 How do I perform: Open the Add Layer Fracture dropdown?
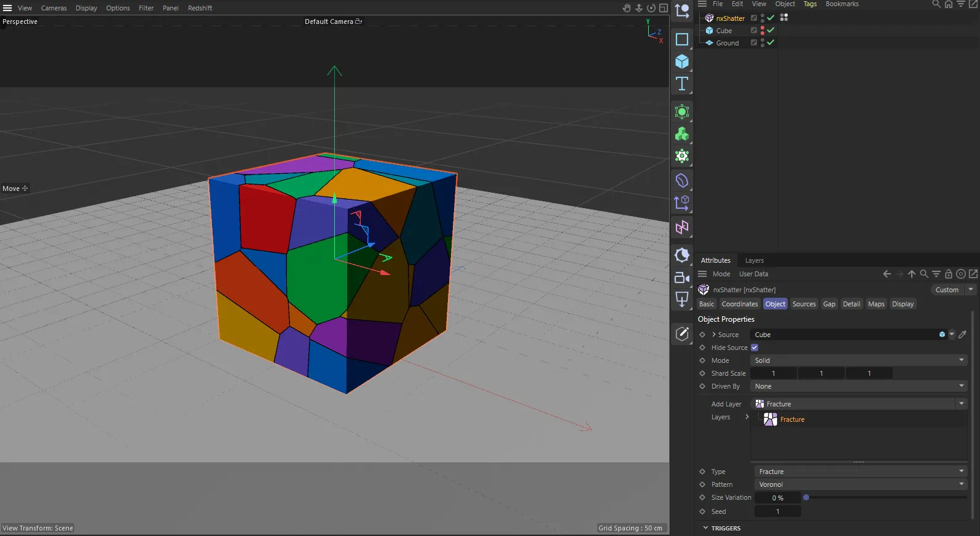(859, 404)
